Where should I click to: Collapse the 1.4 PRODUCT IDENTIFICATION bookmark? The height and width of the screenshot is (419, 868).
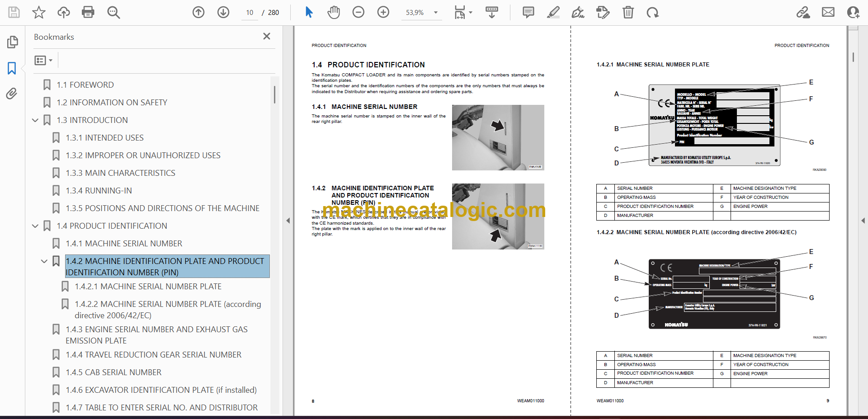(35, 226)
